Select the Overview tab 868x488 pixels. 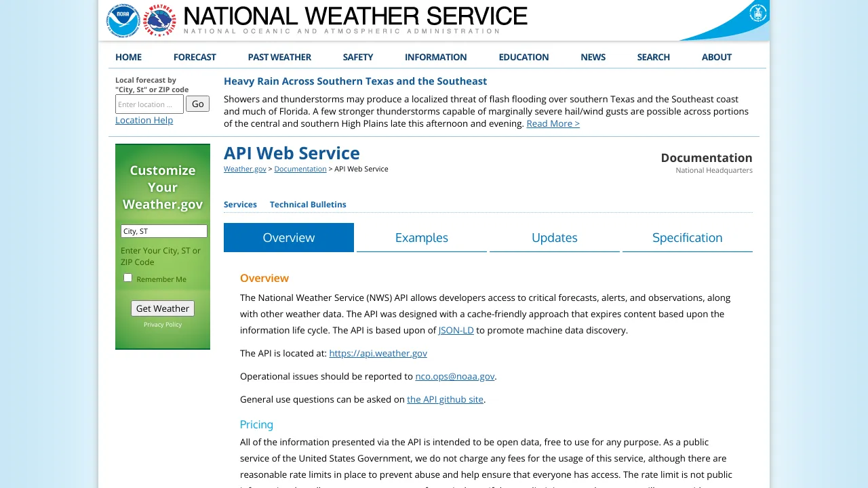click(x=289, y=238)
